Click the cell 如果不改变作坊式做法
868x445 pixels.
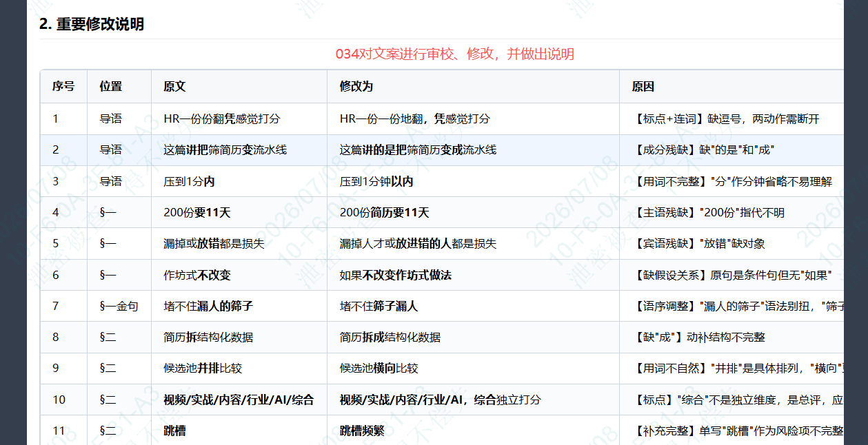(x=396, y=275)
